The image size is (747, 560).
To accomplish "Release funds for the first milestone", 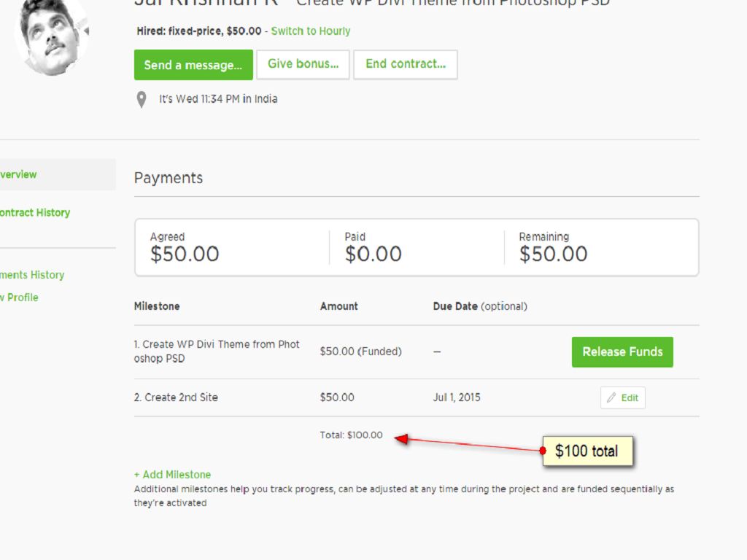I will (x=622, y=351).
